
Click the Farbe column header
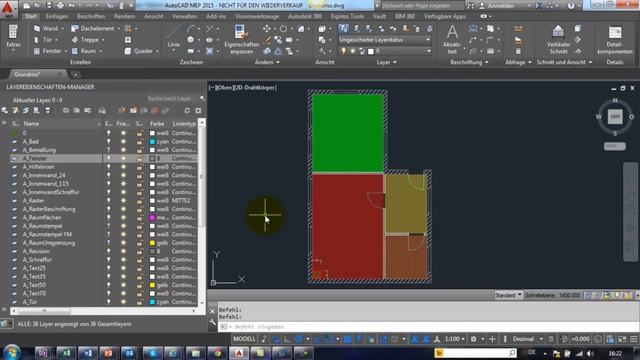tap(157, 124)
